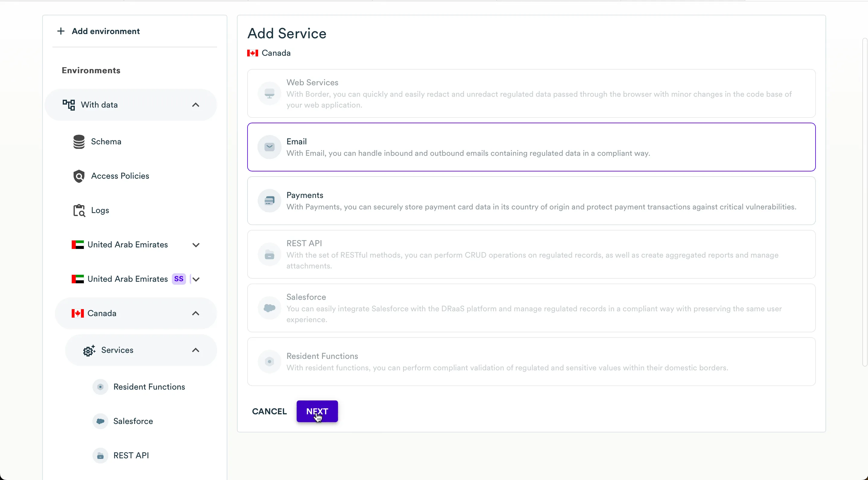
Task: Click the CANCEL button
Action: (x=269, y=412)
